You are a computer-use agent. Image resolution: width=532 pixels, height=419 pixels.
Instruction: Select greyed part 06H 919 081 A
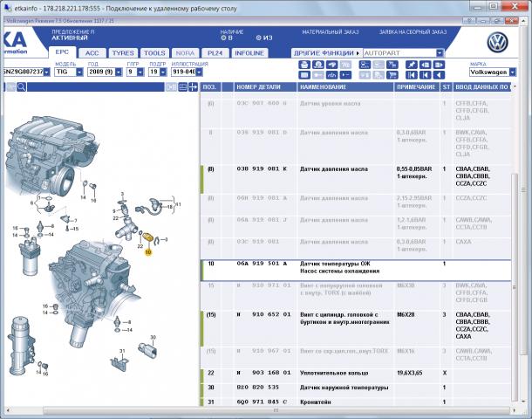(262, 197)
